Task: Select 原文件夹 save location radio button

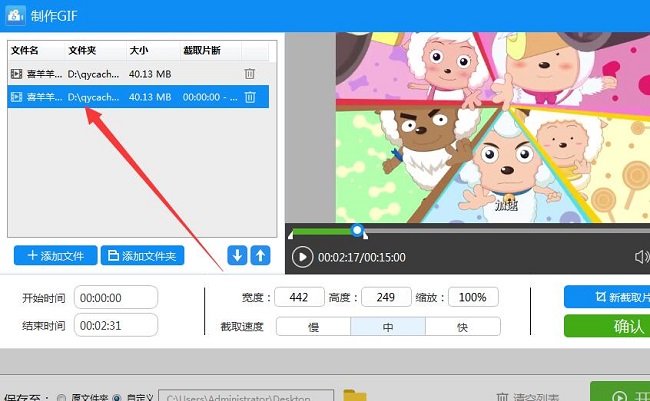Action: click(x=62, y=398)
